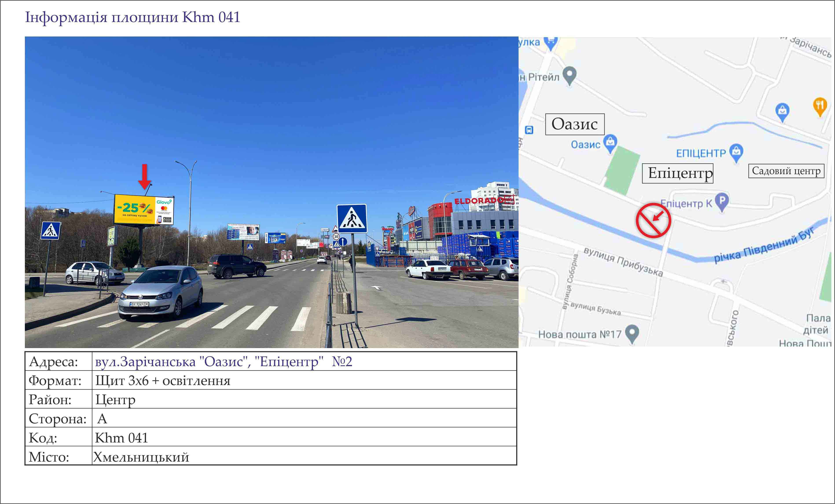Image resolution: width=835 pixels, height=504 pixels.
Task: Click the ЕПІЦЕНТР shopping bag pin
Action: pos(736,153)
